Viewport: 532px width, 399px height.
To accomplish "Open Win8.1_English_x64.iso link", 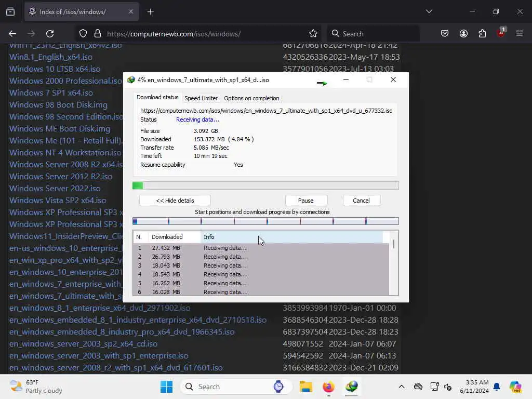I will (51, 57).
